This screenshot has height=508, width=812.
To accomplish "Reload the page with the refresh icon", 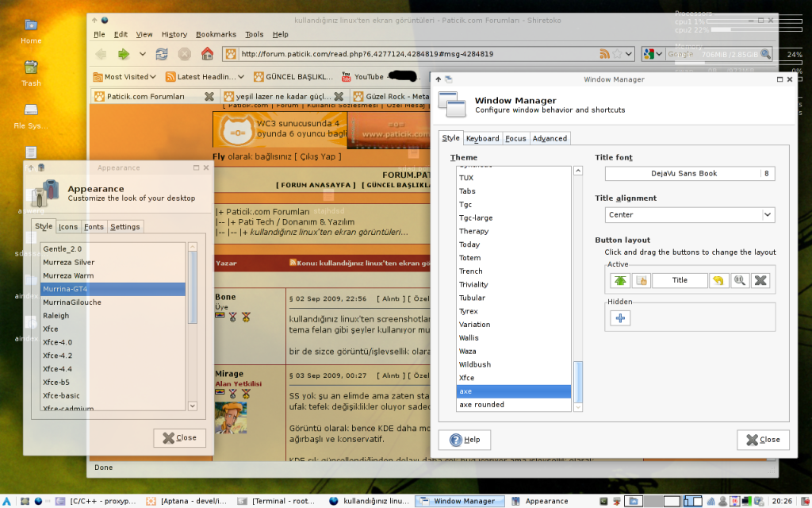I will click(x=162, y=54).
